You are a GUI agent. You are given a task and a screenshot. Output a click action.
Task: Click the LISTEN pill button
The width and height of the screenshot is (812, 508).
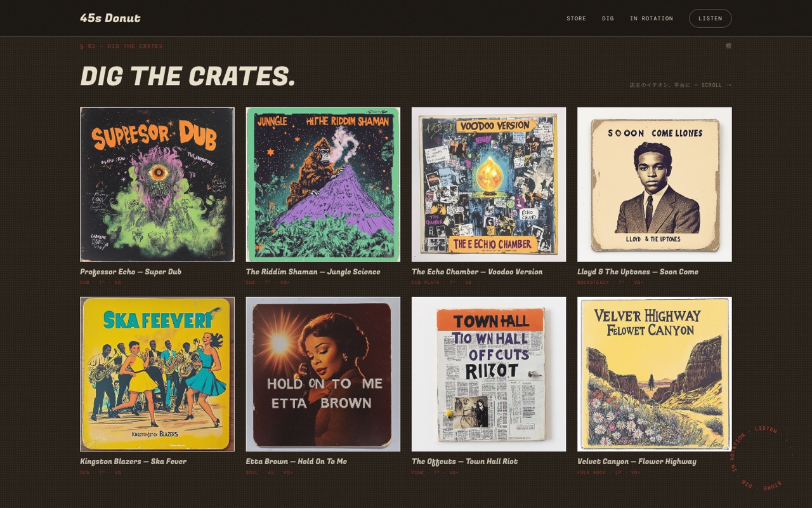pos(710,18)
